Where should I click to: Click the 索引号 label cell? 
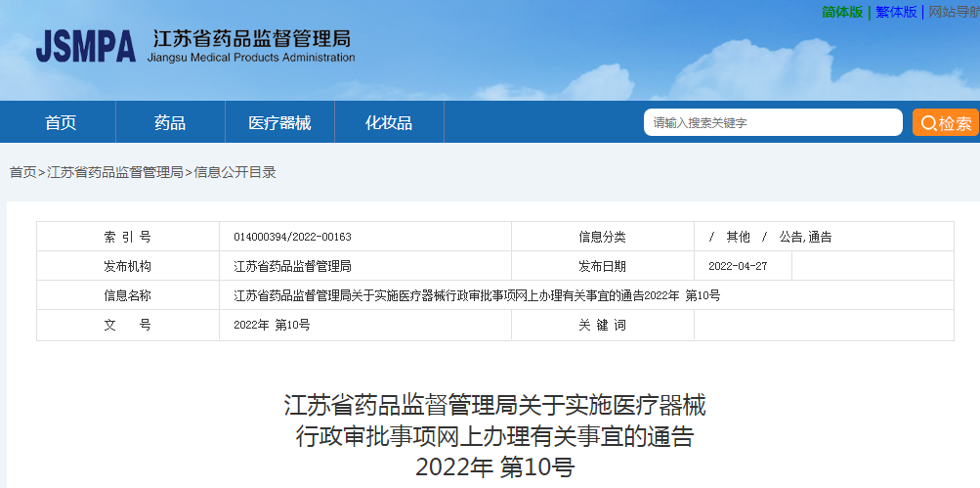(x=127, y=237)
